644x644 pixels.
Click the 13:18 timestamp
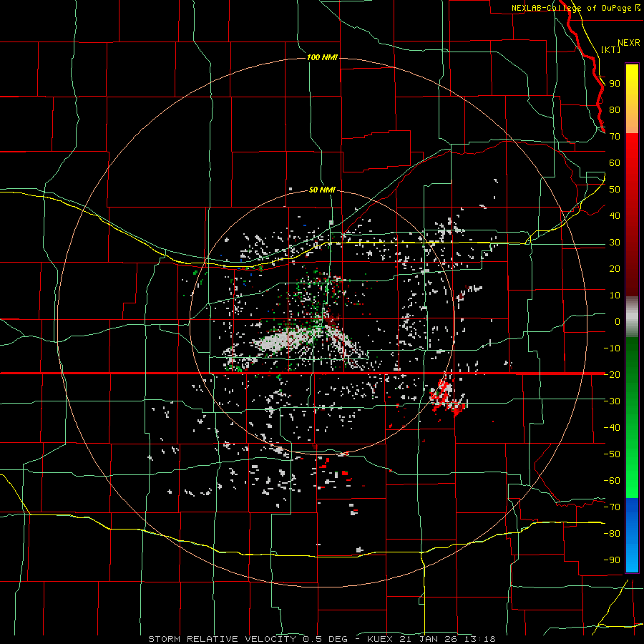pyautogui.click(x=479, y=639)
